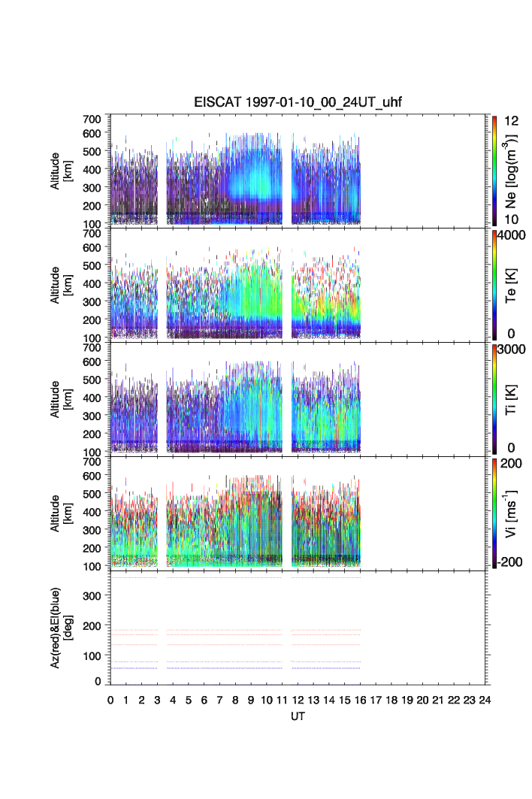The image size is (532, 799).
Task: Click the Te [K] color bar label
Action: pos(511,286)
